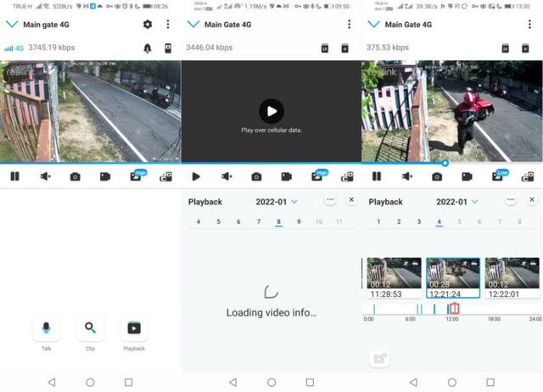Tap Android recents button on right screen
This screenshot has width=543, height=392.
click(x=490, y=383)
